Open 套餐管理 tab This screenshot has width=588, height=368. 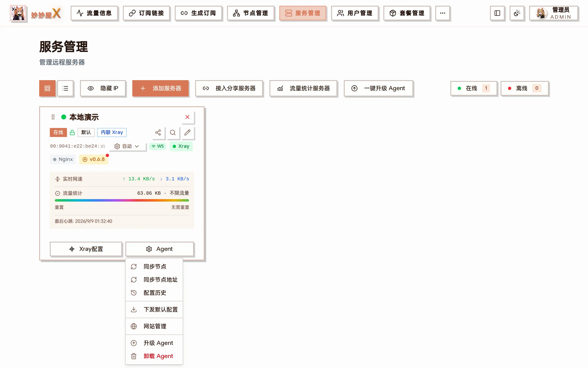[x=407, y=13]
